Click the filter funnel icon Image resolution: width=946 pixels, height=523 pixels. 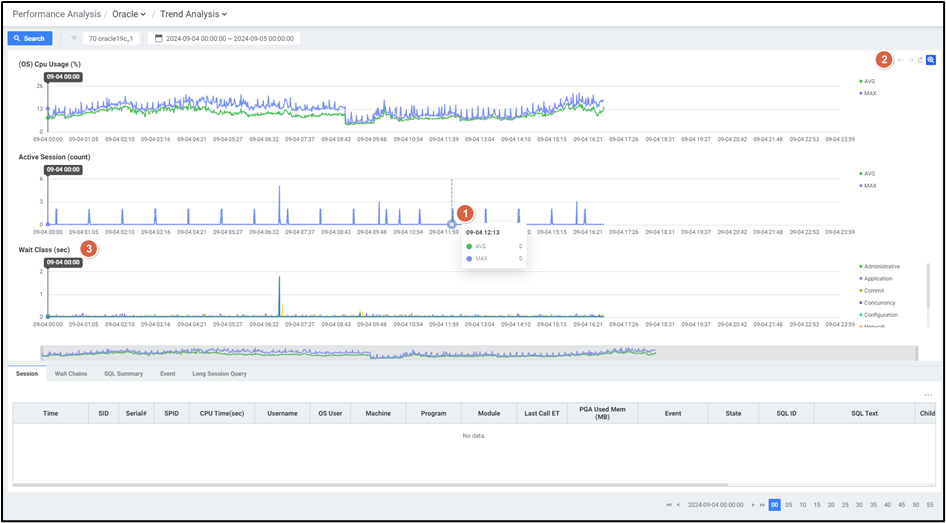pos(74,38)
